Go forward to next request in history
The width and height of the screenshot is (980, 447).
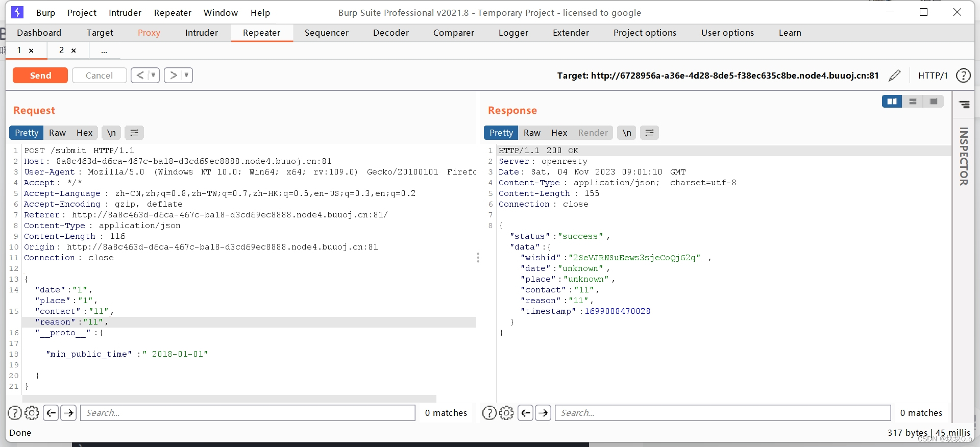point(174,76)
